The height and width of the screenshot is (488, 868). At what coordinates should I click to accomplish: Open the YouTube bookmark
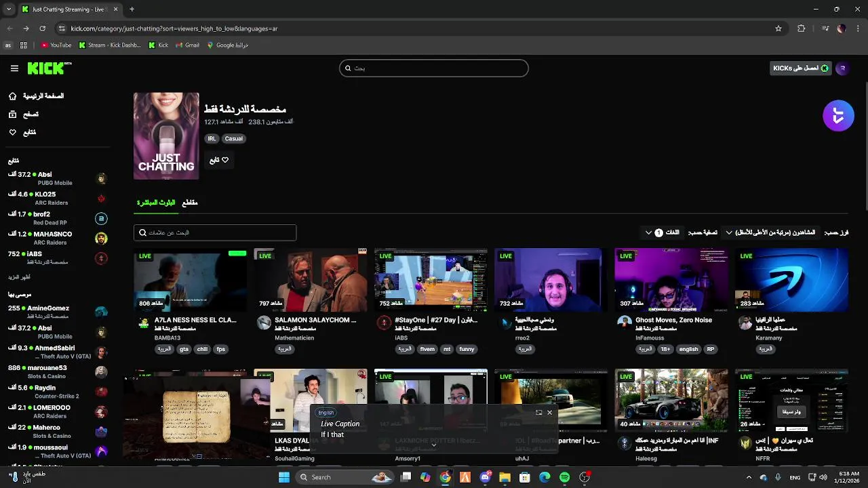point(56,45)
